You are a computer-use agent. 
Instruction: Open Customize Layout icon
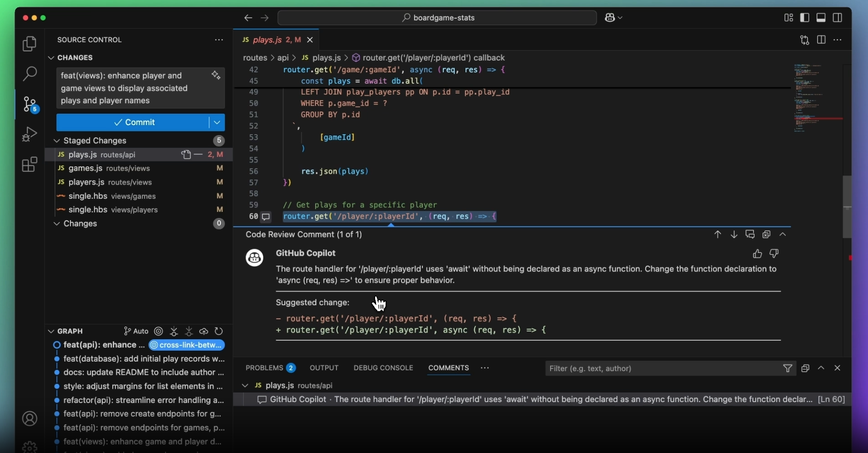point(789,18)
